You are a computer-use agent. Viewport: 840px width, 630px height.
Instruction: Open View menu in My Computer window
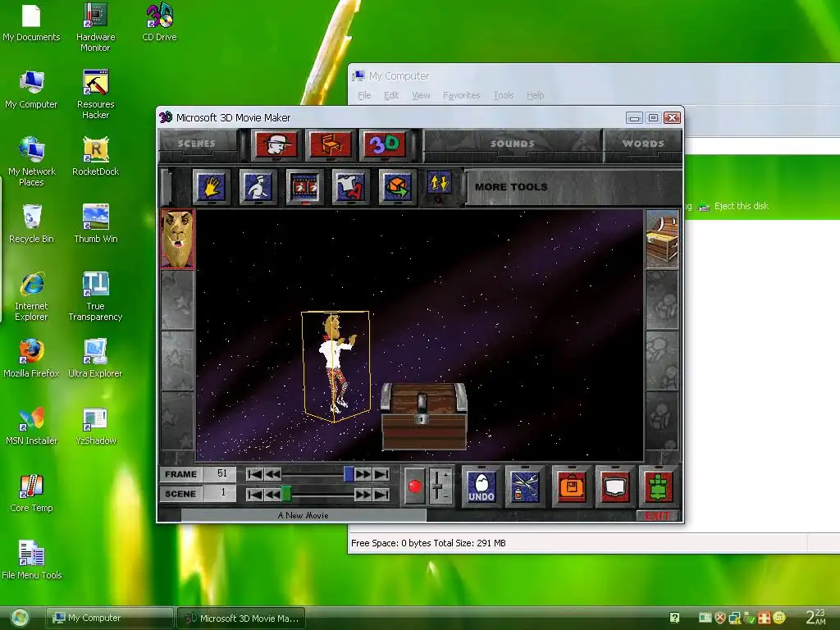(x=421, y=95)
